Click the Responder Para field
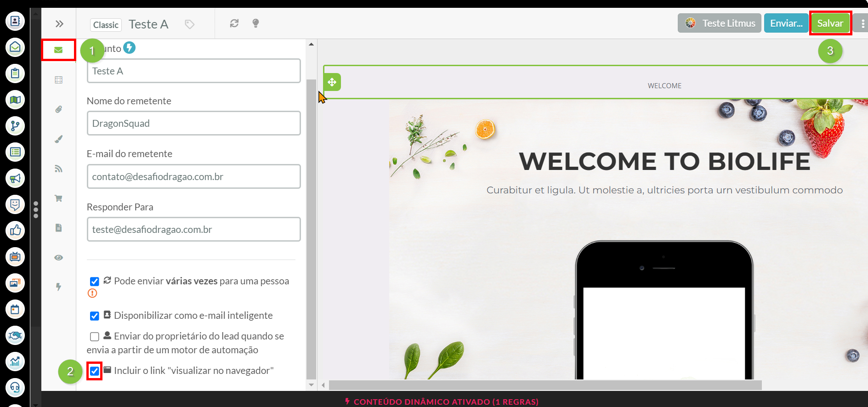 pos(194,230)
